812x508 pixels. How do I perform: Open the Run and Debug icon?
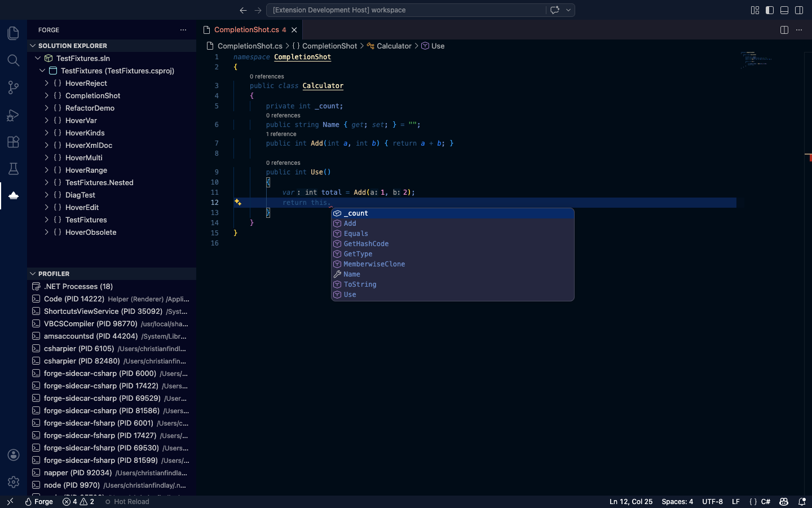[x=14, y=115]
